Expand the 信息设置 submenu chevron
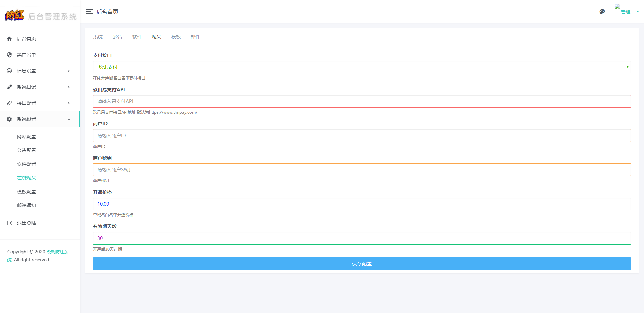 point(69,71)
